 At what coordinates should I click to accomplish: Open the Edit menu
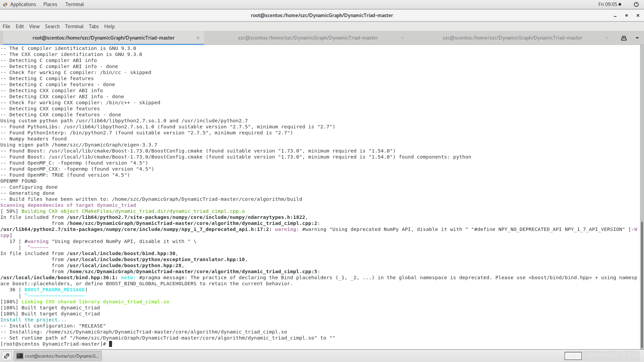coord(20,26)
